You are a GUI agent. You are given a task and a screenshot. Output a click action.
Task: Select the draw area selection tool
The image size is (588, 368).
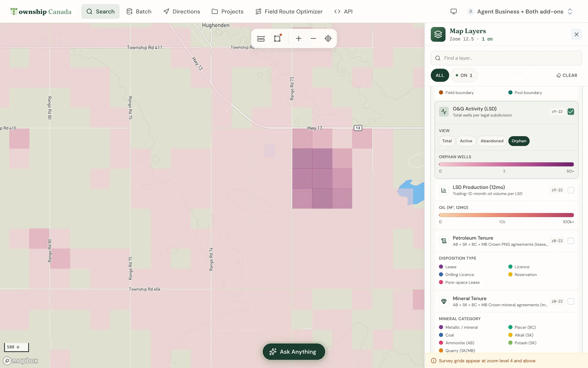(x=277, y=39)
